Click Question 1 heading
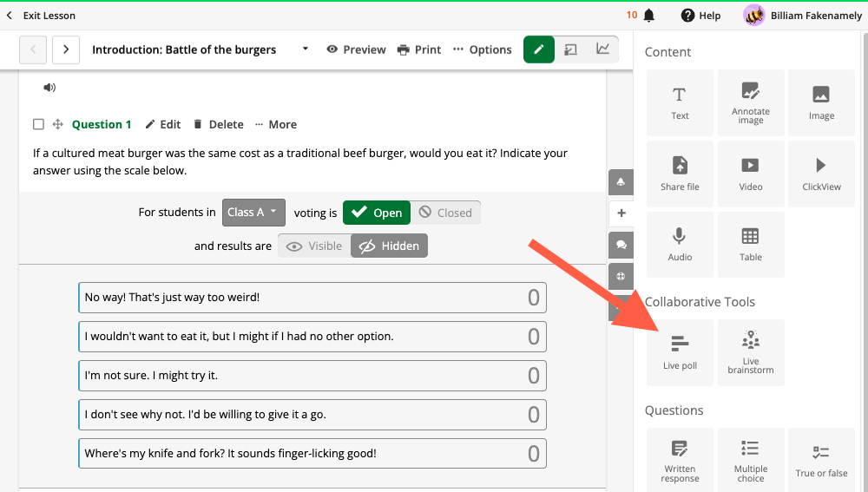The height and width of the screenshot is (492, 868). (102, 125)
